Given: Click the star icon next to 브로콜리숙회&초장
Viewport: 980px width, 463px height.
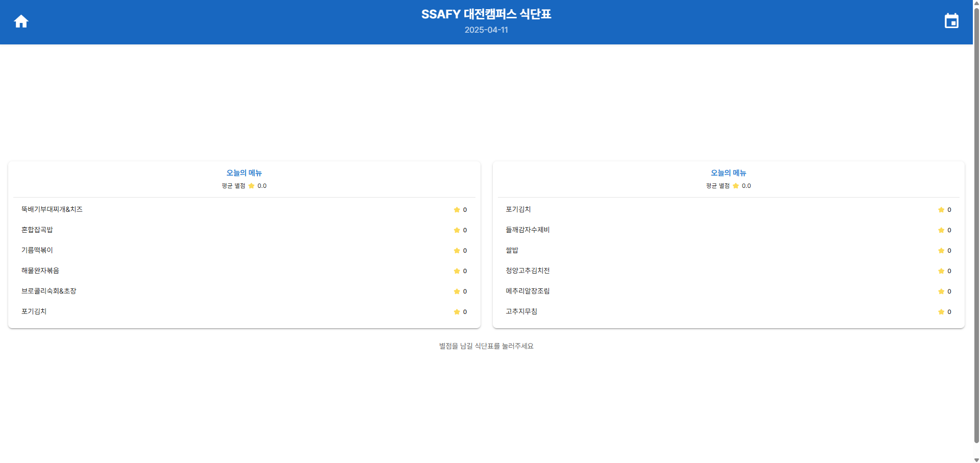Looking at the screenshot, I should (457, 291).
